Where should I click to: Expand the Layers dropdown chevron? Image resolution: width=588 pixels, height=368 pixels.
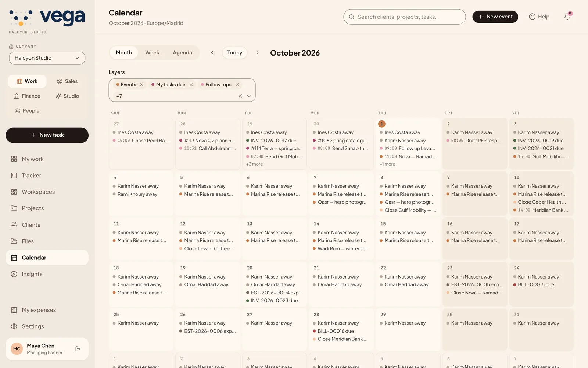coord(249,96)
